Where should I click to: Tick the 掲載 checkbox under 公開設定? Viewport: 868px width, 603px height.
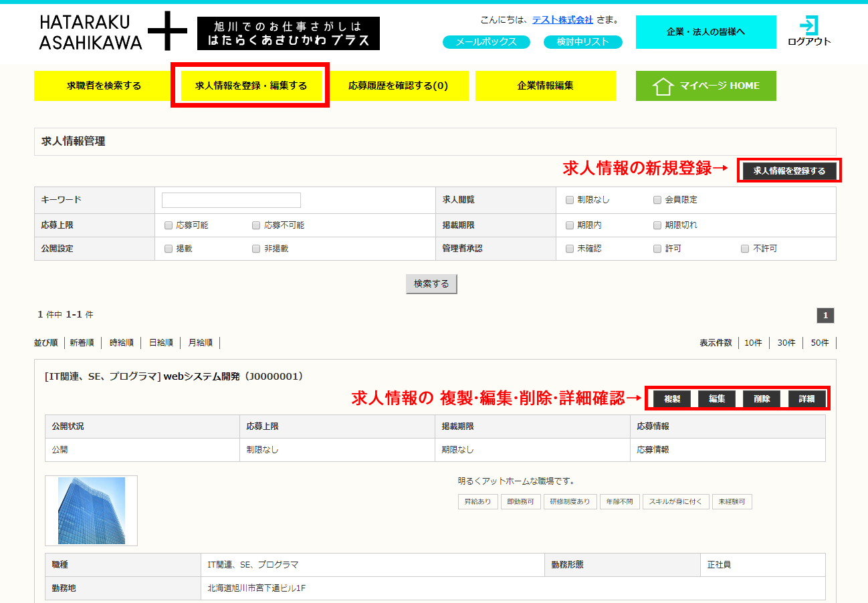pos(169,249)
